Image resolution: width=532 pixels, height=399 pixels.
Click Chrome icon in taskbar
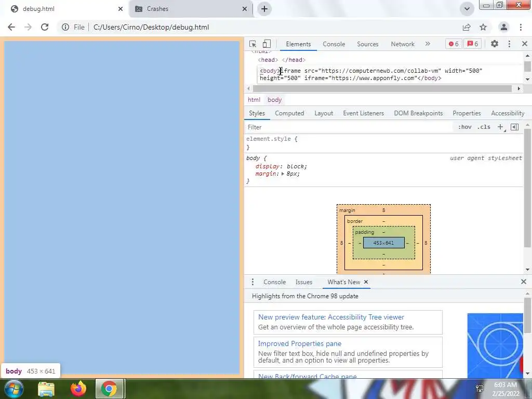click(x=109, y=389)
